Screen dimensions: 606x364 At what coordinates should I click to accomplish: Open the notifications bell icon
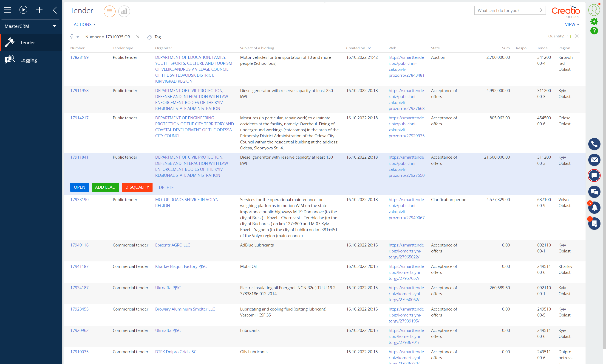coord(594,208)
